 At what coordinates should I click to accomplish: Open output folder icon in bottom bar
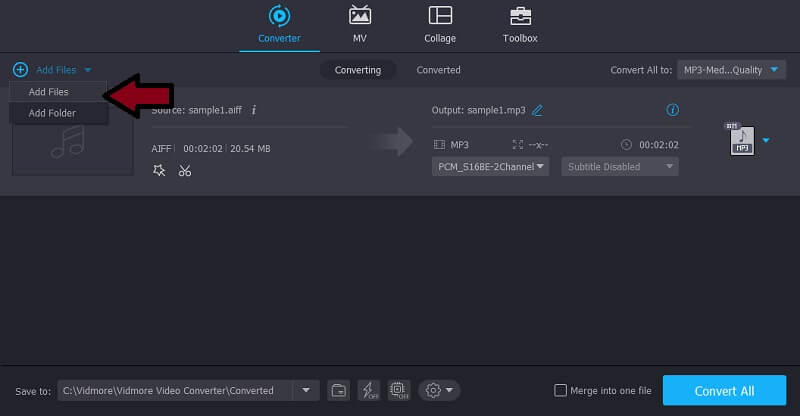339,390
